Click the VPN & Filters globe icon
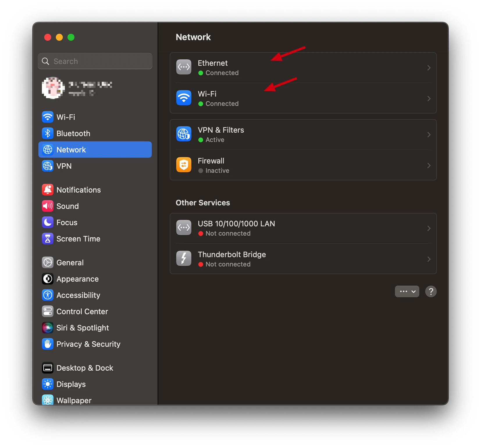Image resolution: width=481 pixels, height=448 pixels. 184,134
